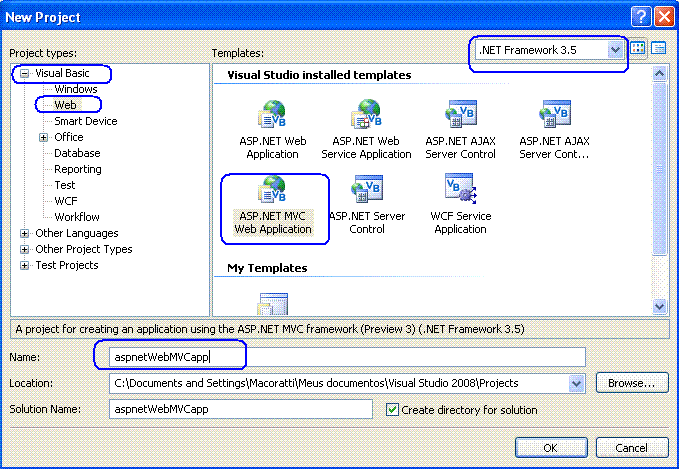This screenshot has width=679, height=469.
Task: Select Database project type
Action: pyautogui.click(x=77, y=153)
